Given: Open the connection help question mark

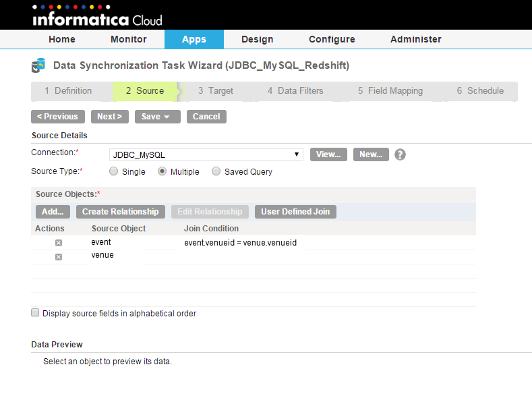Looking at the screenshot, I should point(400,155).
